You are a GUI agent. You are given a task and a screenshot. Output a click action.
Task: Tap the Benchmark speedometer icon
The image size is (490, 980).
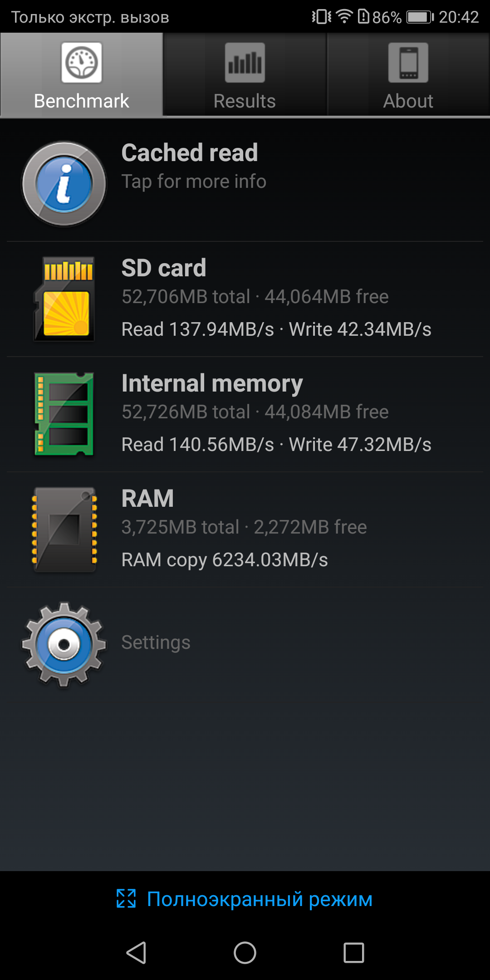(x=82, y=63)
